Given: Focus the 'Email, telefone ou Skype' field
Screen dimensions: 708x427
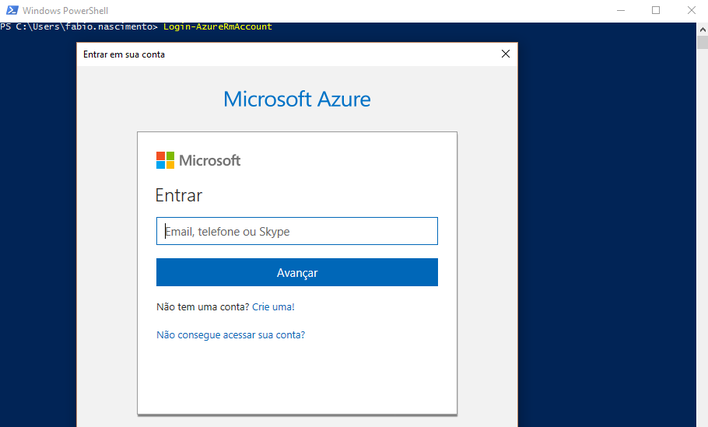Looking at the screenshot, I should [297, 231].
